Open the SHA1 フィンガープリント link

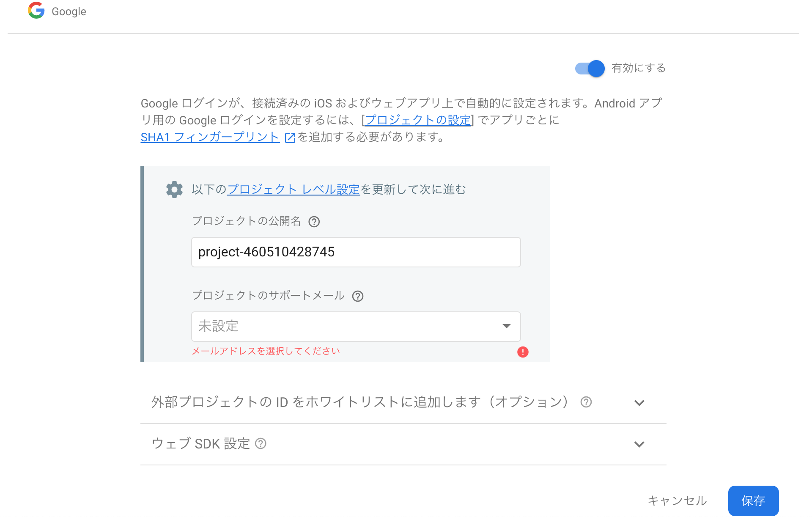click(209, 137)
